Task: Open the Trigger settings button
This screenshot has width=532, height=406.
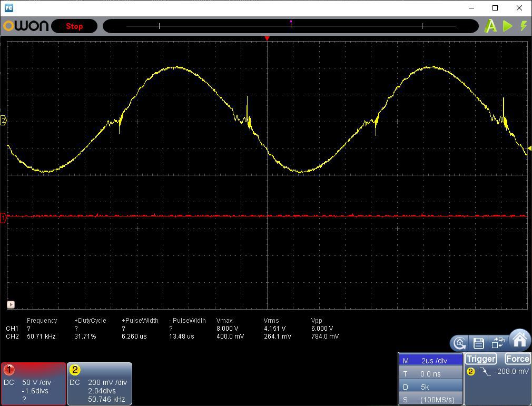Action: tap(481, 359)
